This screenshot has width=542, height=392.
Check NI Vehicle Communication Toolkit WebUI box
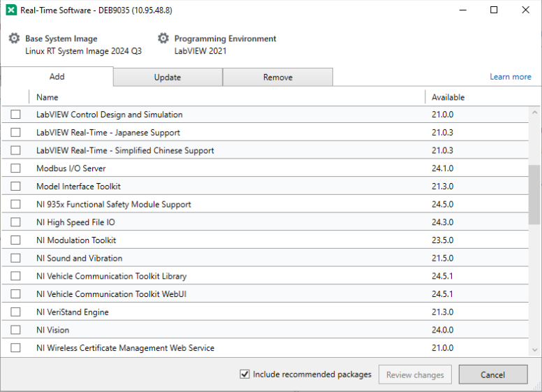click(x=15, y=294)
